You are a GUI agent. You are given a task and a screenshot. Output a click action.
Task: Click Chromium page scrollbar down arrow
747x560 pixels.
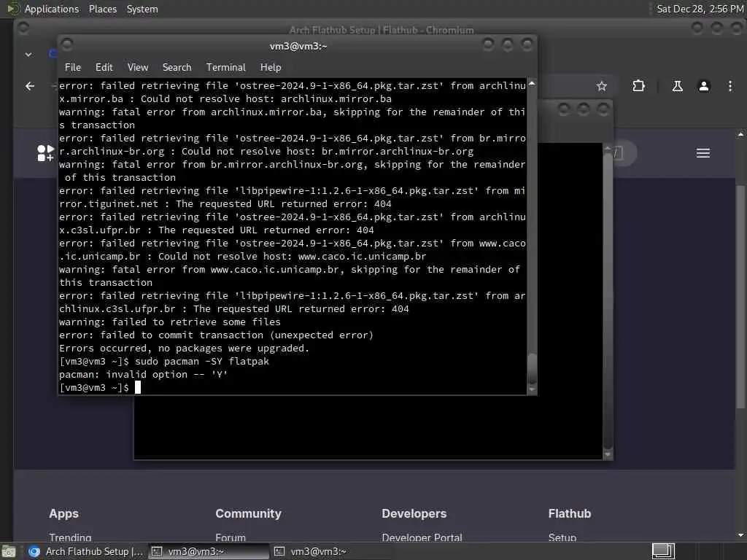[x=740, y=535]
